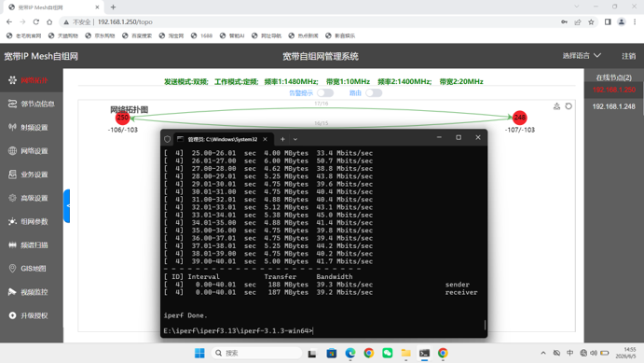Open File Explorer from taskbar
This screenshot has width=644, height=363.
[405, 353]
